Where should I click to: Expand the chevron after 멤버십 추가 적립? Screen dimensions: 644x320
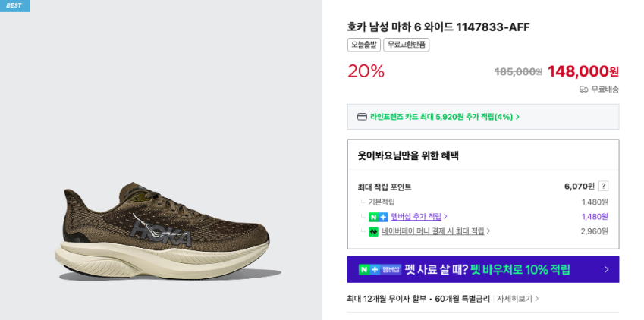(x=445, y=217)
